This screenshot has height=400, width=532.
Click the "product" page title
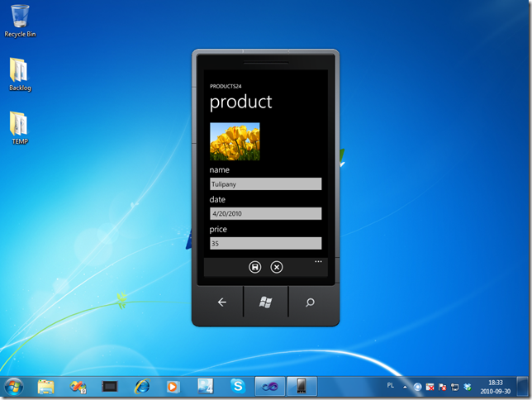(240, 102)
